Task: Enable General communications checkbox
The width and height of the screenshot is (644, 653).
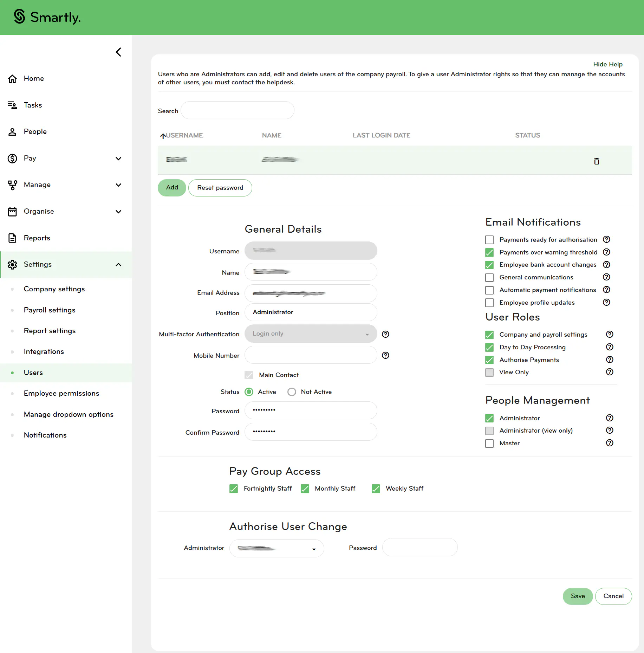Action: pyautogui.click(x=489, y=277)
